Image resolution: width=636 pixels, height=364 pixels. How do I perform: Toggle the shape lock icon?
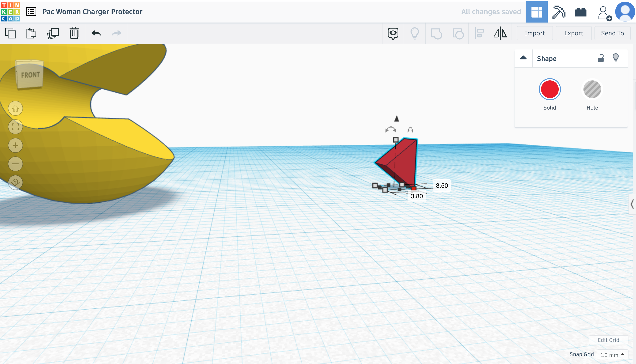tap(601, 58)
